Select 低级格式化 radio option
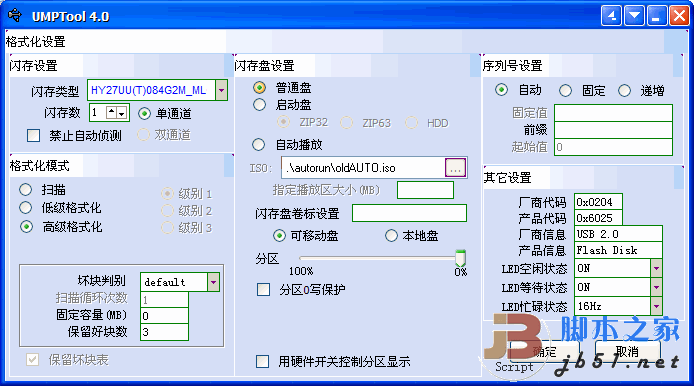 pyautogui.click(x=26, y=208)
